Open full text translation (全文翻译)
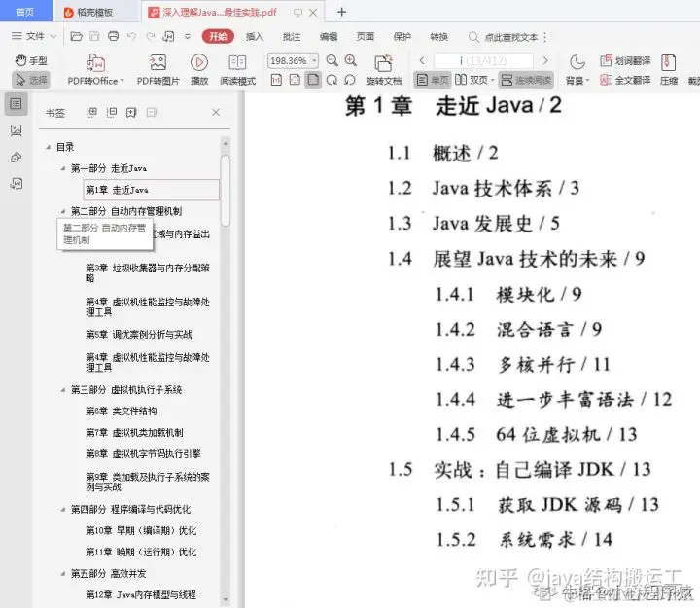The width and height of the screenshot is (700, 608). point(625,80)
